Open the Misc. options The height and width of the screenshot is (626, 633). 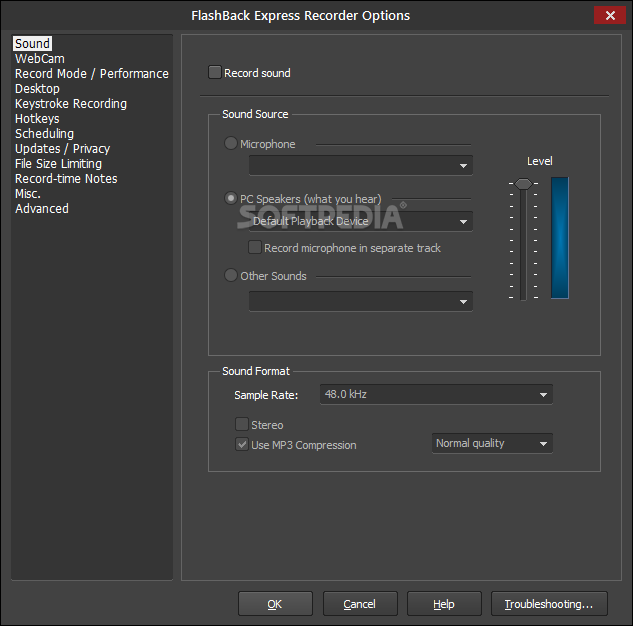(28, 194)
